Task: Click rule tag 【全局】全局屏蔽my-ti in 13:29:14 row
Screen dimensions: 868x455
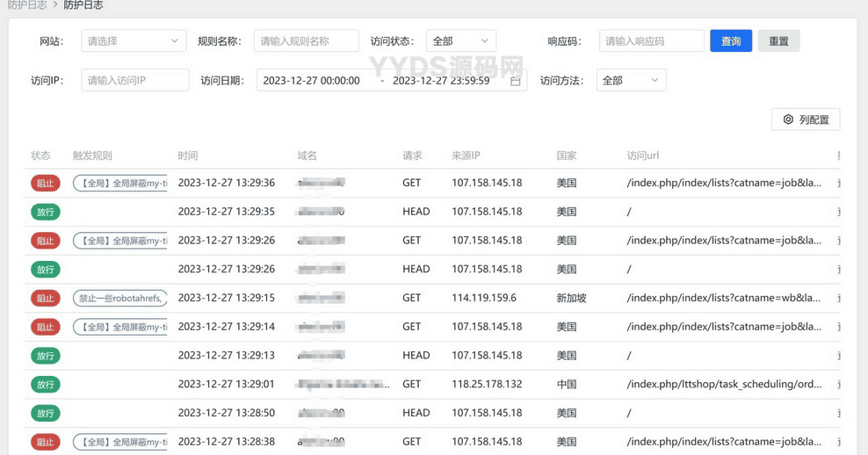Action: (x=120, y=327)
